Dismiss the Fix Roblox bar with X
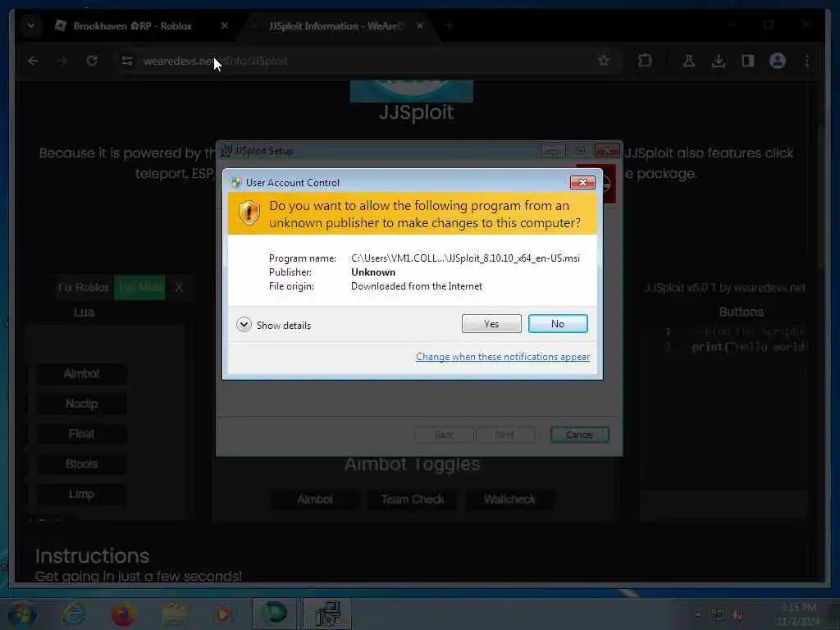Screen dimensions: 840x630 tap(179, 288)
